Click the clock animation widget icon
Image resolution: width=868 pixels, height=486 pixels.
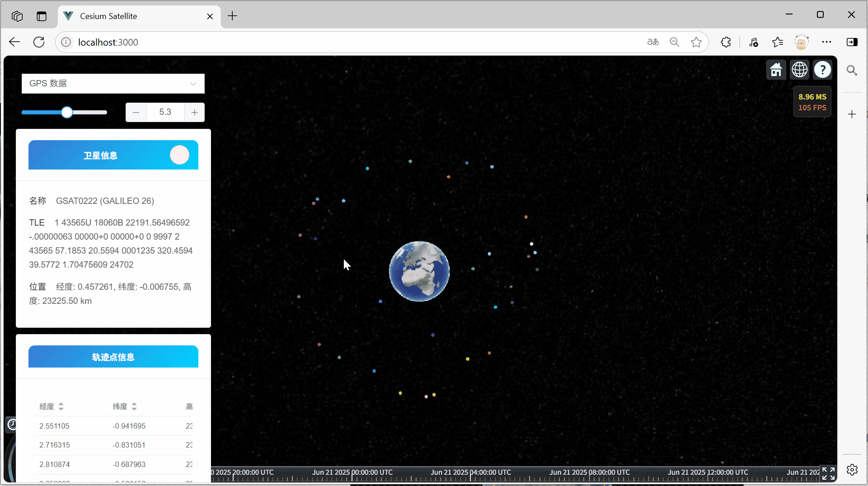point(12,424)
